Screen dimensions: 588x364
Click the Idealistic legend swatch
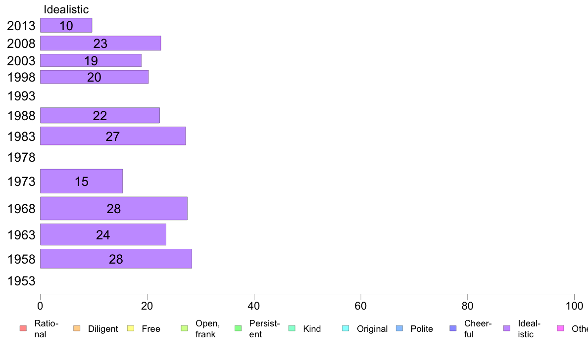pos(507,328)
